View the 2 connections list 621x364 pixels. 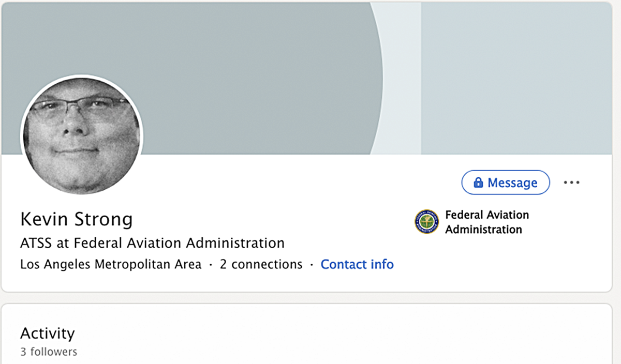[261, 264]
